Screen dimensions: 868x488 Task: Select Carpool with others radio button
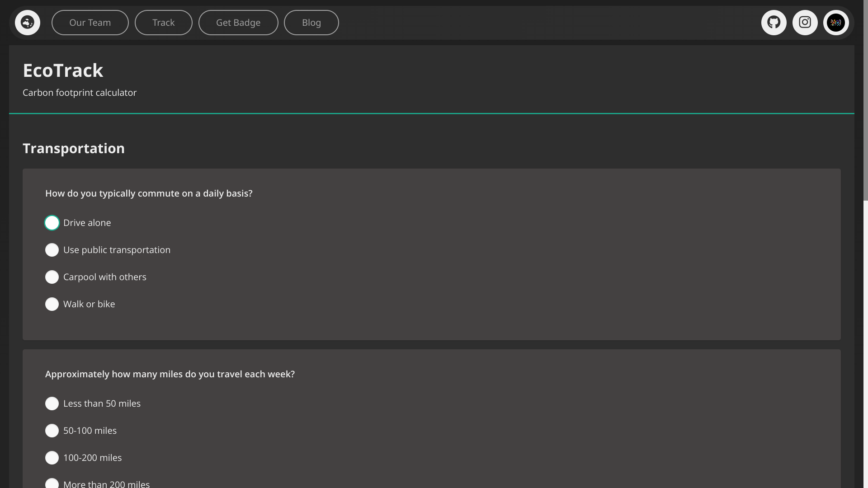pos(52,277)
